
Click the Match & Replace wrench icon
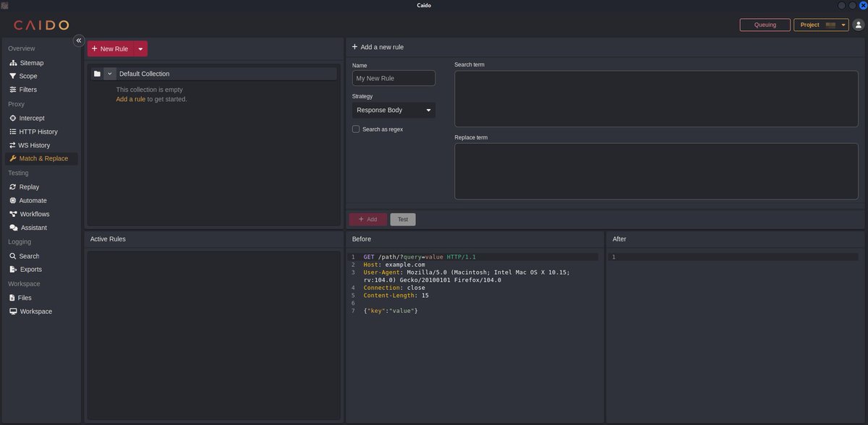click(x=13, y=158)
